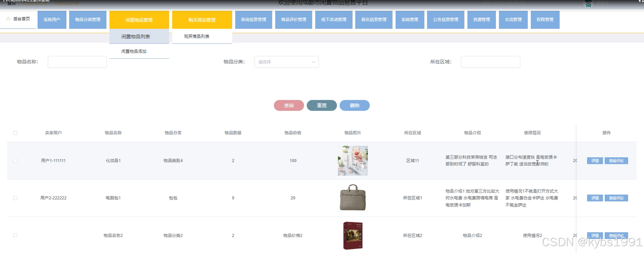644x253 pixels.
Task: Open 详情 for the 物品名称2 row
Action: pyautogui.click(x=595, y=236)
